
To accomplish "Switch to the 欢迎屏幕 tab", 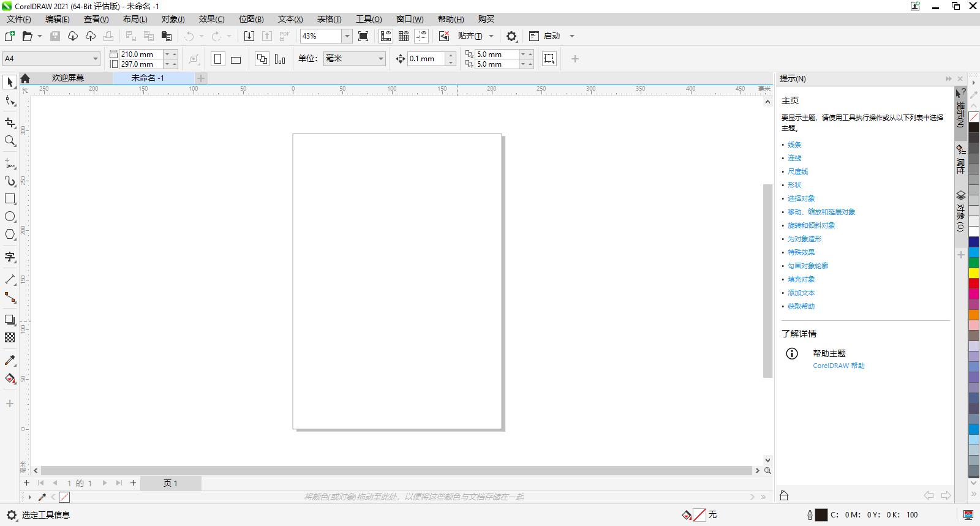I will click(x=67, y=78).
